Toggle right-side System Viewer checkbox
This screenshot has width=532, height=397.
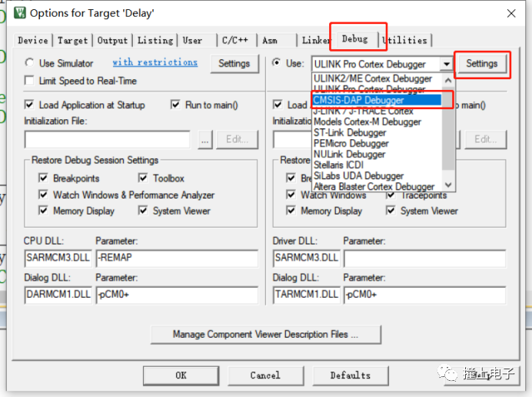(391, 211)
